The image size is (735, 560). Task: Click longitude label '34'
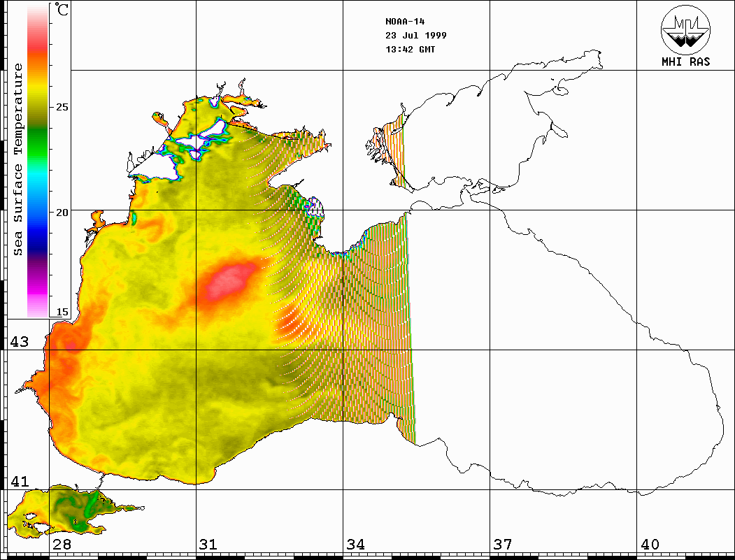pos(356,544)
